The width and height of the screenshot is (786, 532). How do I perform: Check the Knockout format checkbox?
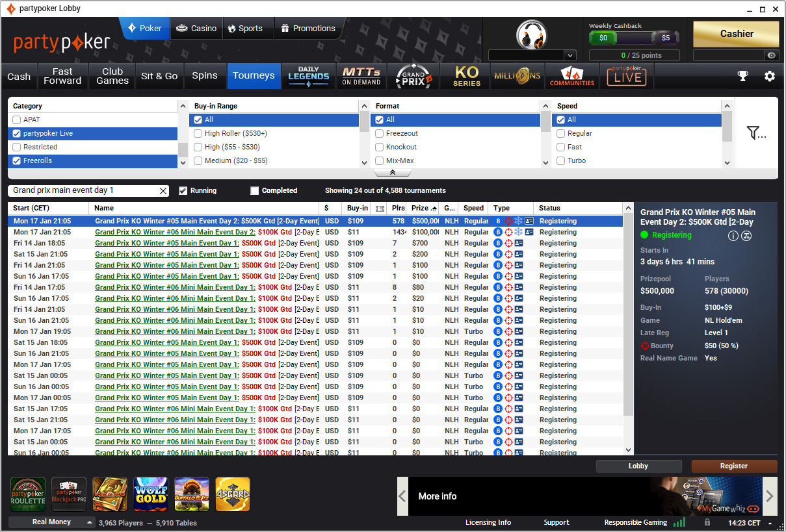(x=380, y=147)
